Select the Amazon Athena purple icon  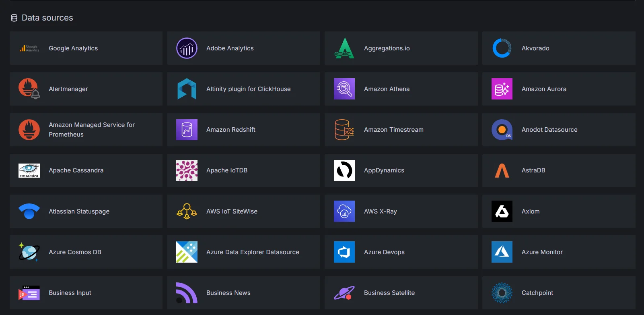(344, 89)
